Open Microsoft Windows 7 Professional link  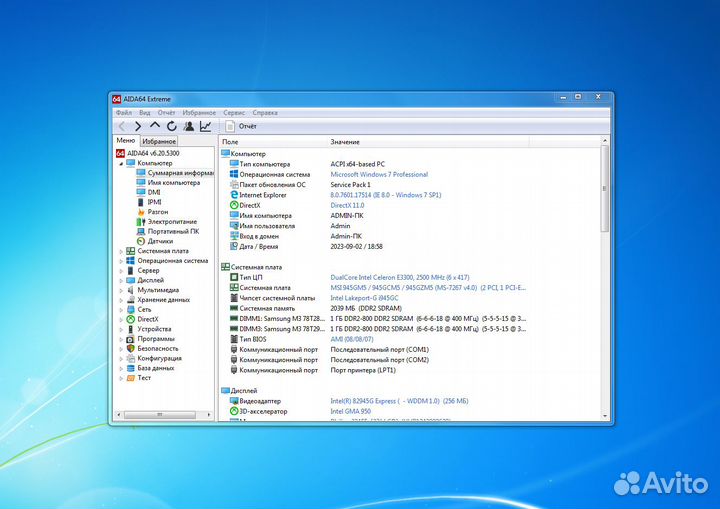pos(379,174)
